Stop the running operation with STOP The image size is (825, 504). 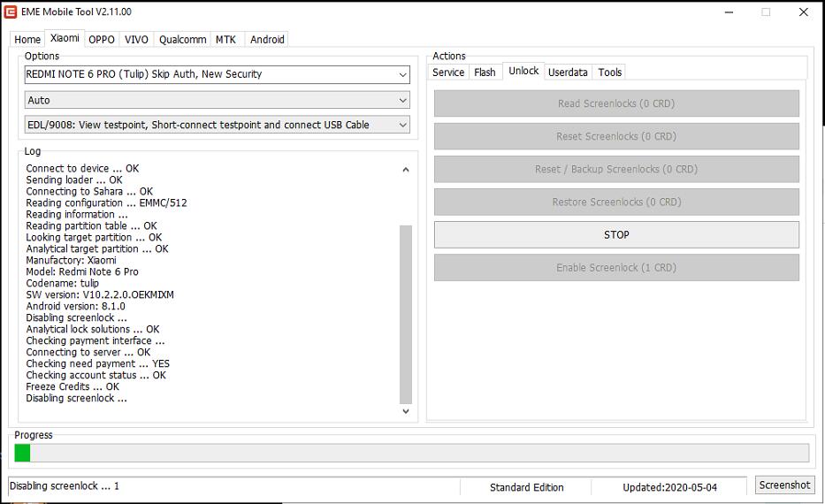616,234
